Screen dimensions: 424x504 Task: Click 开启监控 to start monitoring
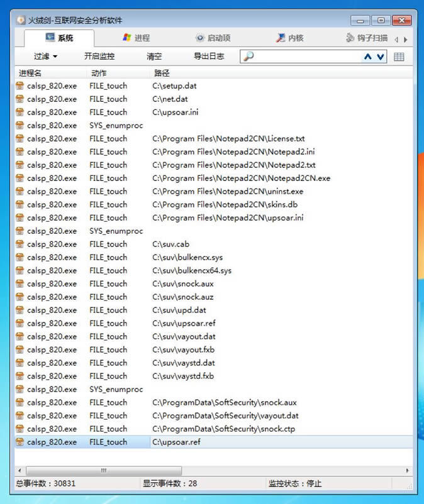[x=99, y=57]
